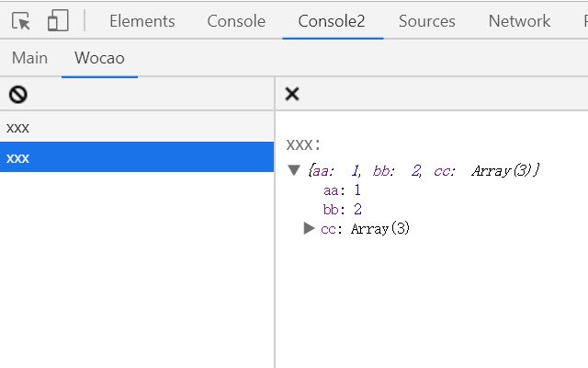Expand the cc: Array(3) property
This screenshot has width=588, height=368.
(309, 228)
